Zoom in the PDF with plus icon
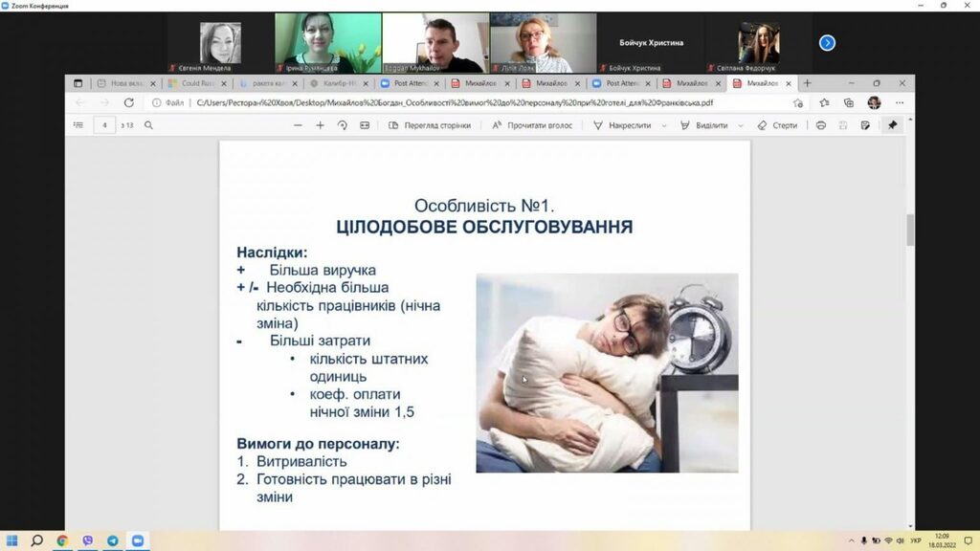This screenshot has height=551, width=980. 320,125
